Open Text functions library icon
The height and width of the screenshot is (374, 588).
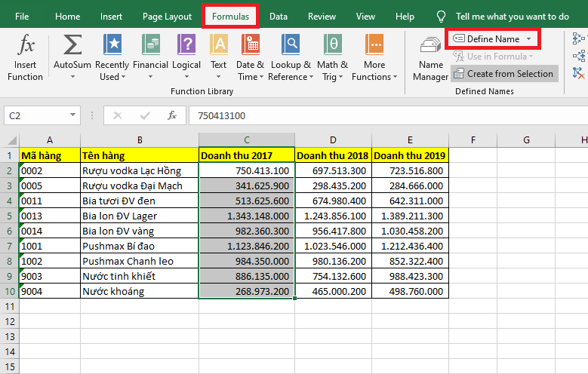click(219, 46)
